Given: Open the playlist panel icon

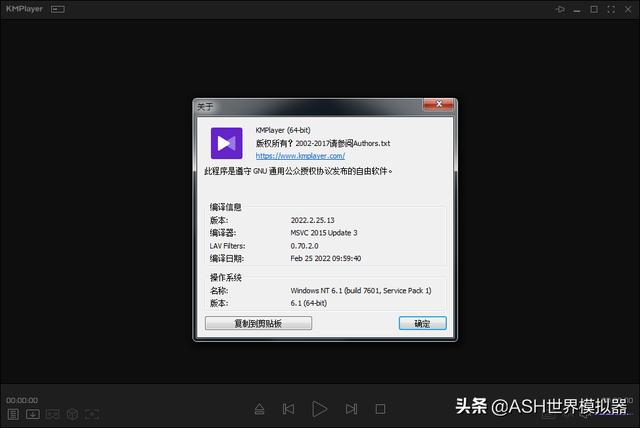Looking at the screenshot, I should point(13,415).
